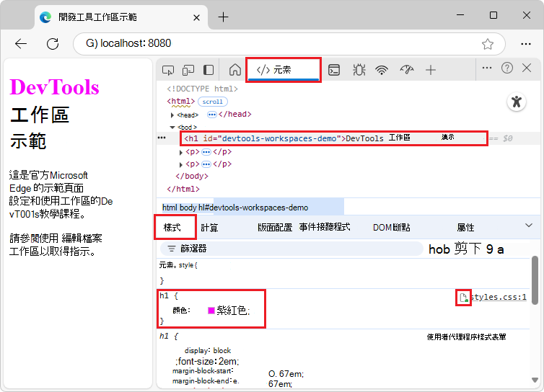Open the Performance gauge icon
Image resolution: width=544 pixels, height=392 pixels.
(x=407, y=70)
